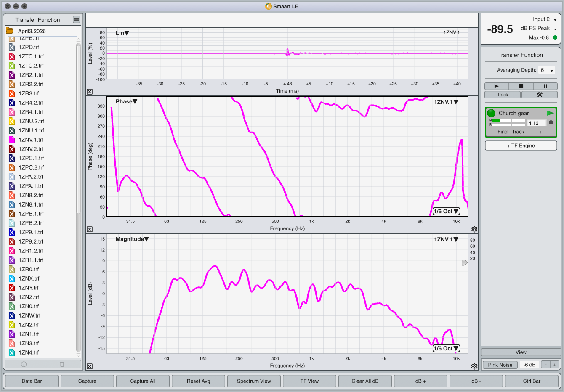The height and width of the screenshot is (392, 564).
Task: Open the measurement config tools button
Action: [x=540, y=95]
